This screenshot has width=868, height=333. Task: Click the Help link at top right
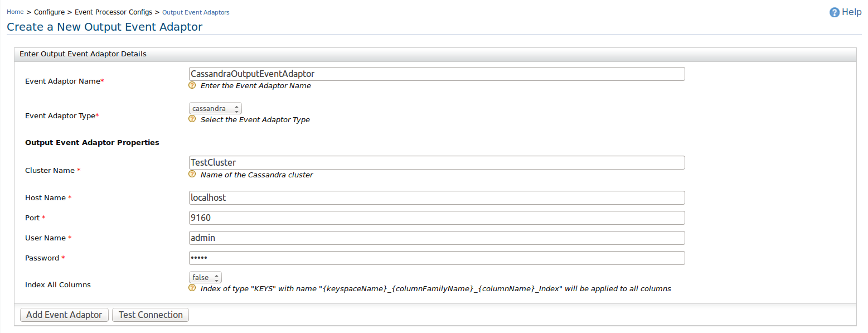pyautogui.click(x=851, y=12)
